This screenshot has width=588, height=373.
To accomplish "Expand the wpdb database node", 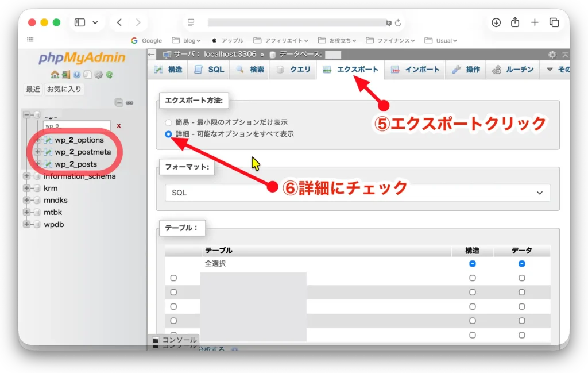I will tap(26, 224).
